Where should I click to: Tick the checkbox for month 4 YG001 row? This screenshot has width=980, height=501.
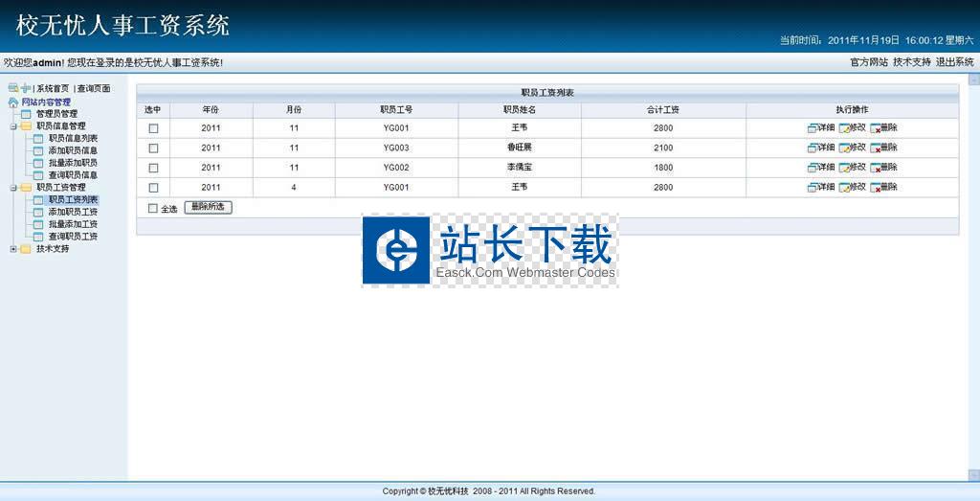pyautogui.click(x=153, y=188)
